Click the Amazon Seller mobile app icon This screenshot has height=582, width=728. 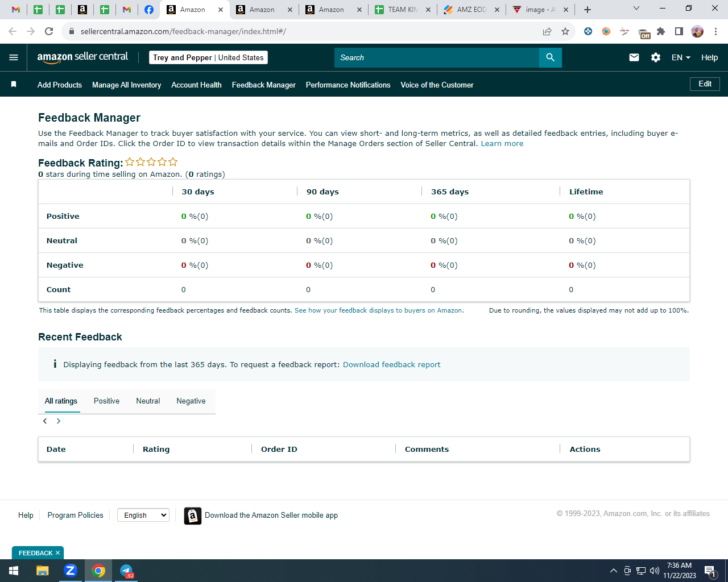(193, 516)
